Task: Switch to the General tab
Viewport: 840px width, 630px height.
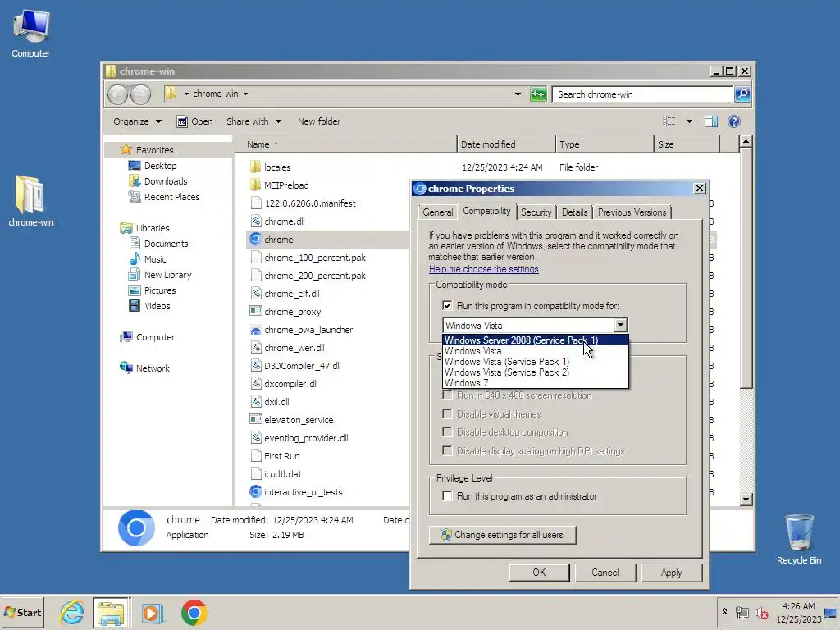Action: [438, 212]
